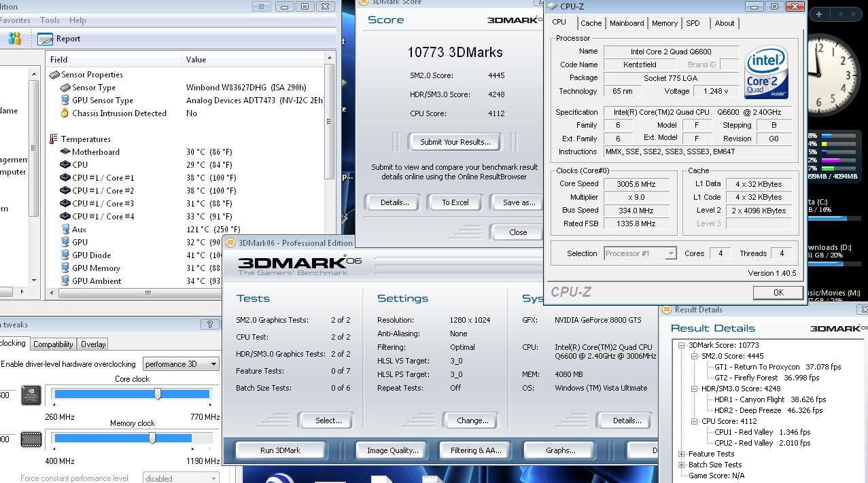Click the GPU Memory row icon
The width and height of the screenshot is (868, 483).
pos(65,268)
